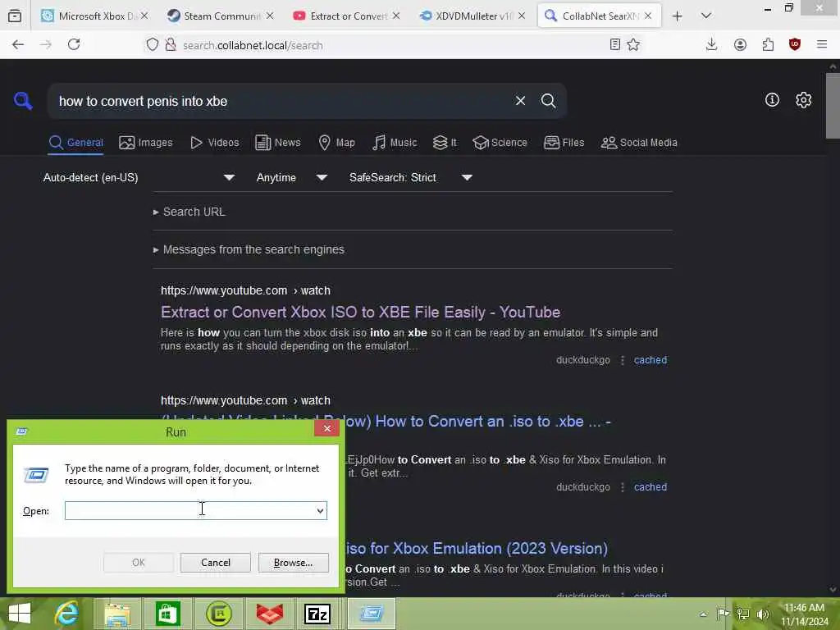840x630 pixels.
Task: Click the address bar URL
Action: click(253, 46)
